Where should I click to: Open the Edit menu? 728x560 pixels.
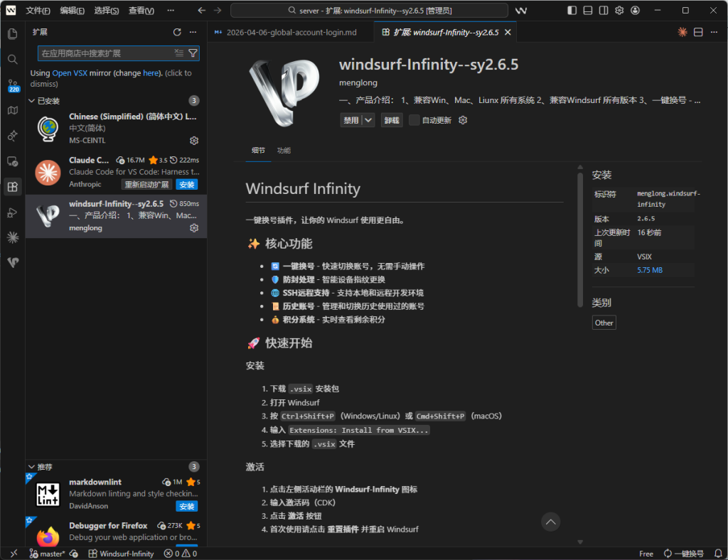[73, 10]
